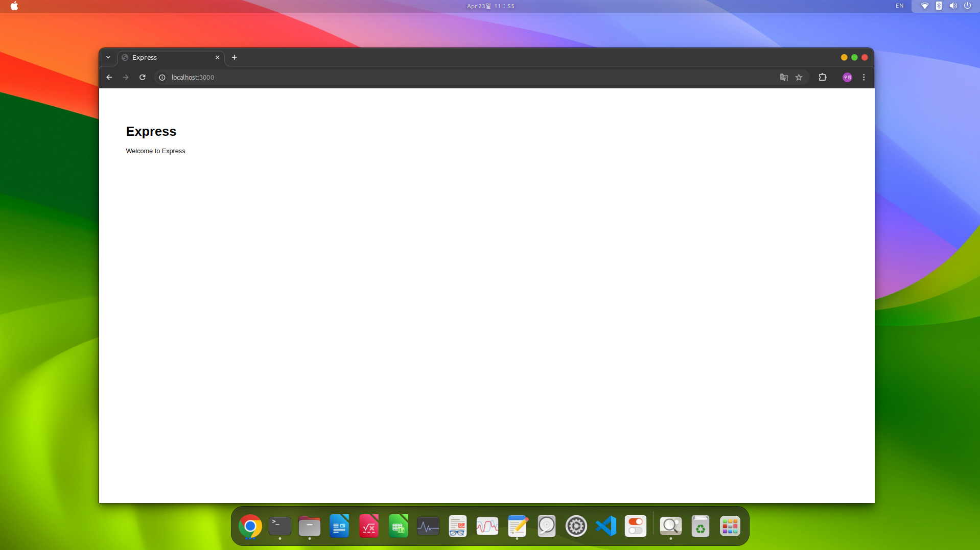This screenshot has width=980, height=550.
Task: Switch the EN input language indicator
Action: 900,6
